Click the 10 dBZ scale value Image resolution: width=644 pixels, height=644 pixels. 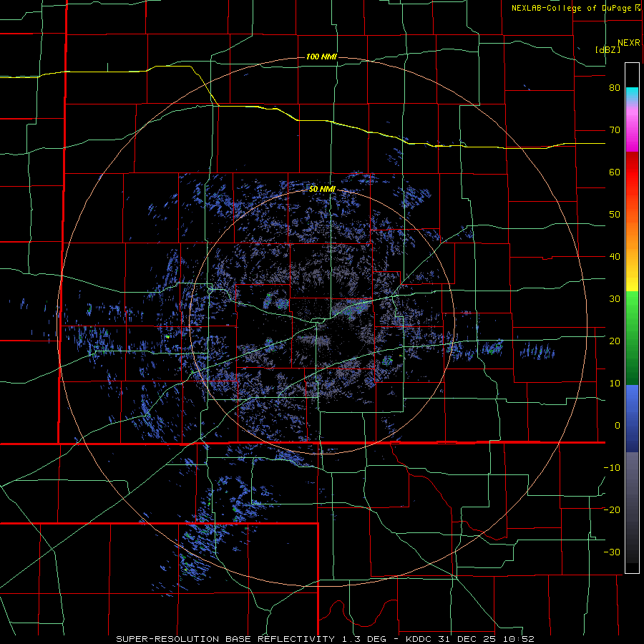pos(615,384)
